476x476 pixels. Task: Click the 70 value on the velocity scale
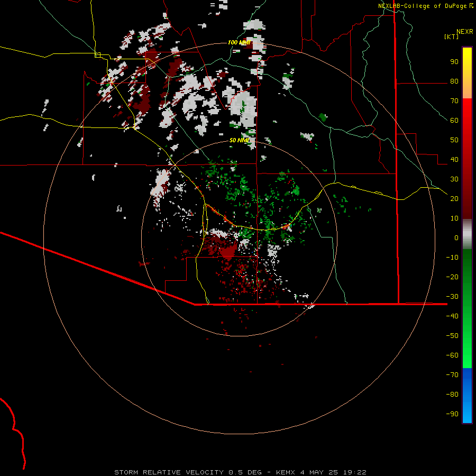pyautogui.click(x=454, y=101)
